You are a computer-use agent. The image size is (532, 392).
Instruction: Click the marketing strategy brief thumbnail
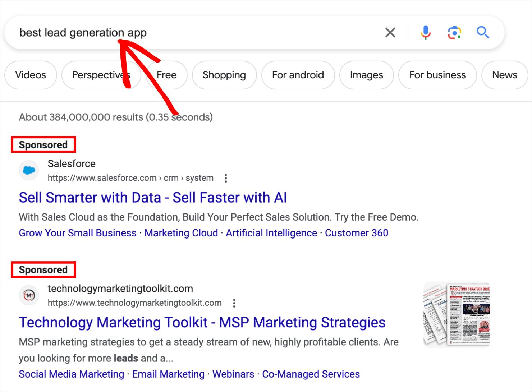[457, 314]
